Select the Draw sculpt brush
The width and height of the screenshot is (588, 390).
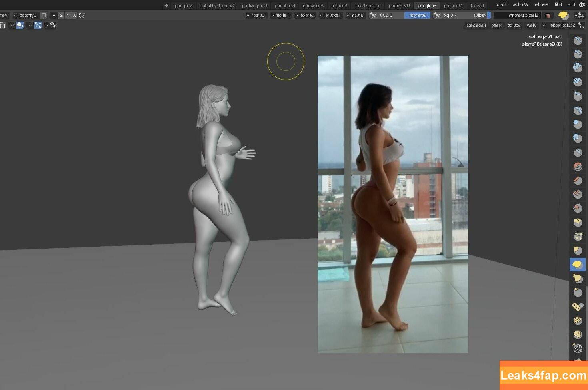578,40
